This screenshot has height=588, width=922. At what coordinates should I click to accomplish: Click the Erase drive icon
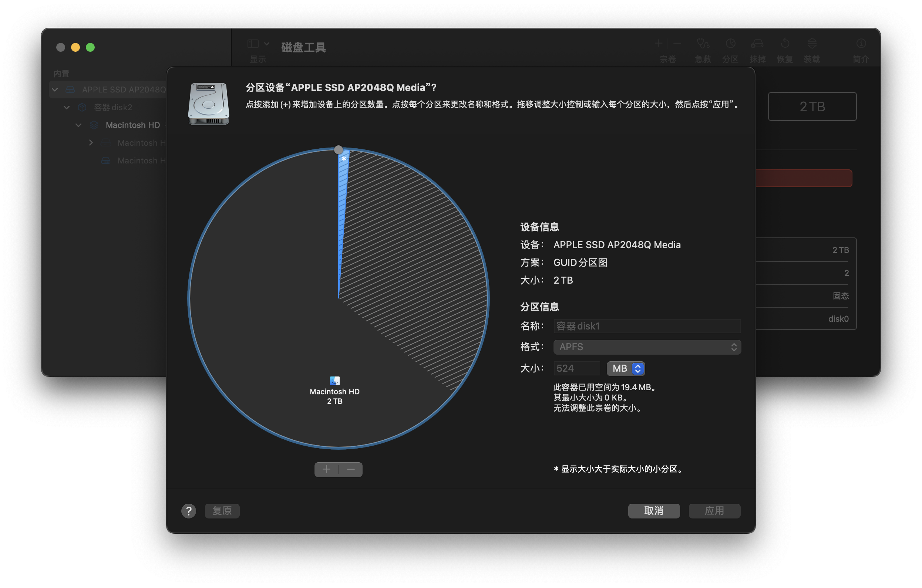pyautogui.click(x=757, y=44)
